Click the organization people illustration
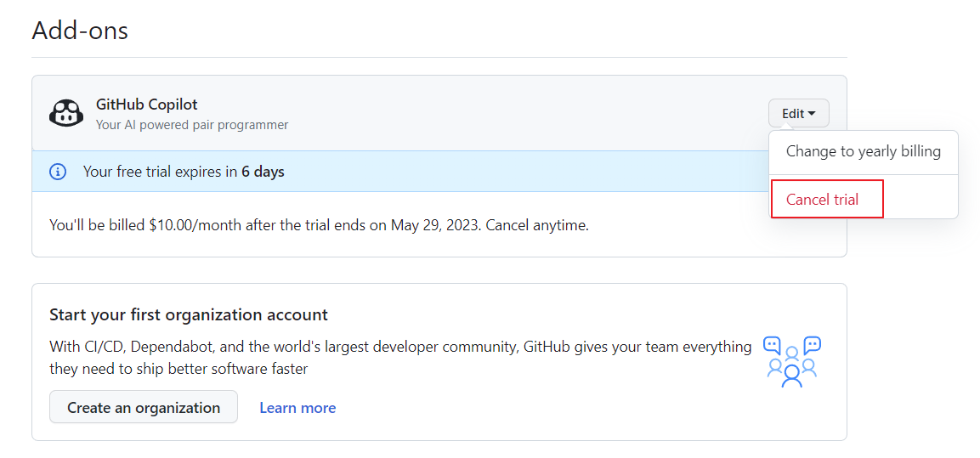Viewport: 980px width, 458px height. pos(792,362)
